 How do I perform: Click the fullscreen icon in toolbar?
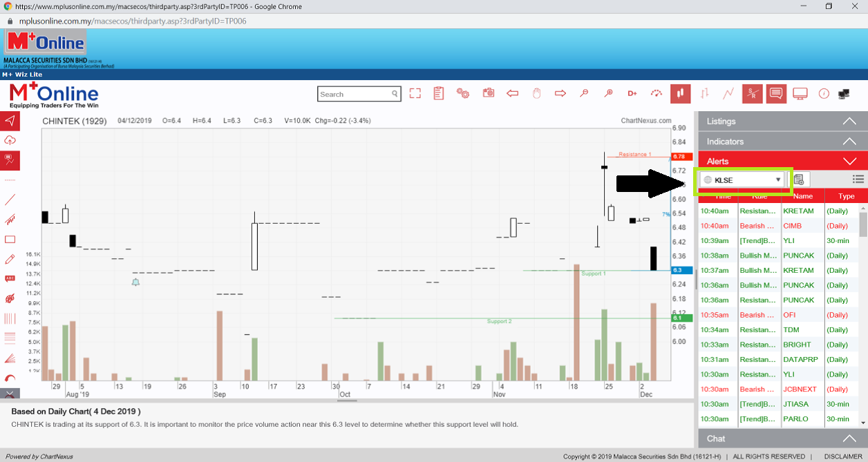click(x=415, y=93)
